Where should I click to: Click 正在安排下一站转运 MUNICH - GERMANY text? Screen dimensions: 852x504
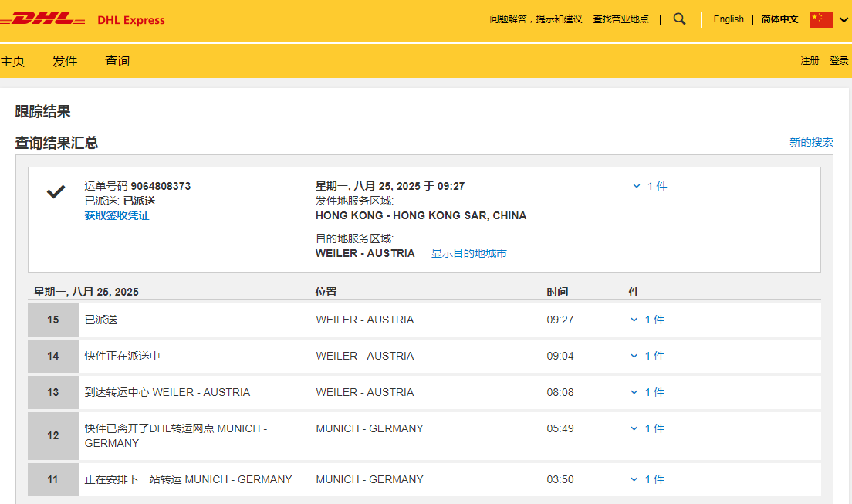(188, 479)
